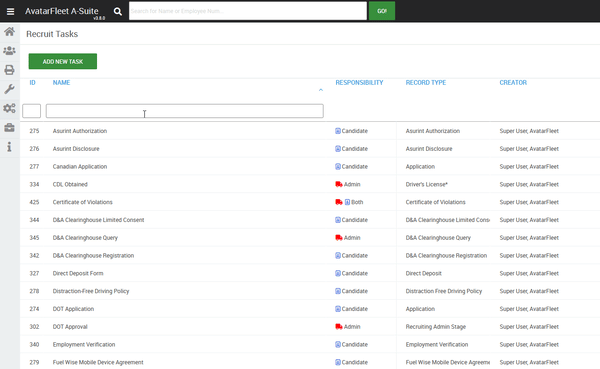The height and width of the screenshot is (369, 600).
Task: Focus the ID filter input box
Action: click(x=31, y=111)
